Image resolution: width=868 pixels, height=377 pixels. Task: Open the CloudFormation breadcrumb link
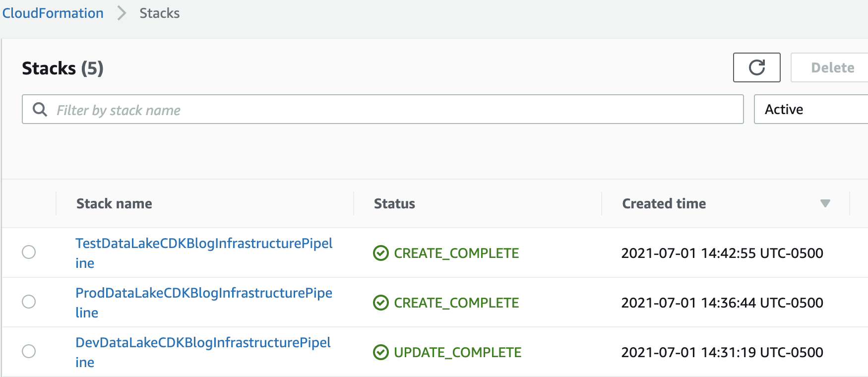[53, 13]
